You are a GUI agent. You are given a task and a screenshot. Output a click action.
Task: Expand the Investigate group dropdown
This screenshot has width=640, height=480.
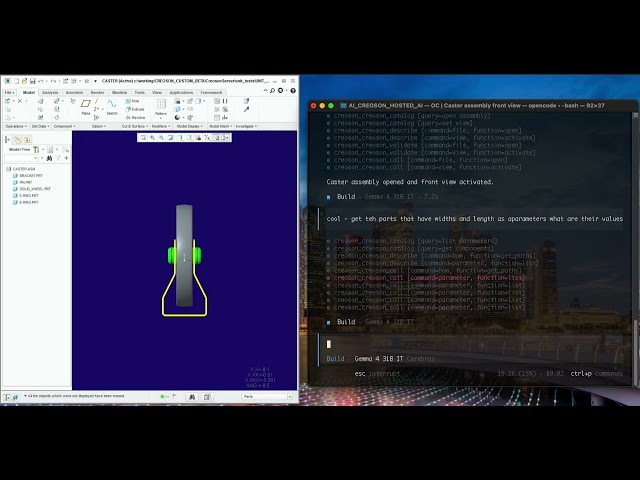pyautogui.click(x=246, y=127)
